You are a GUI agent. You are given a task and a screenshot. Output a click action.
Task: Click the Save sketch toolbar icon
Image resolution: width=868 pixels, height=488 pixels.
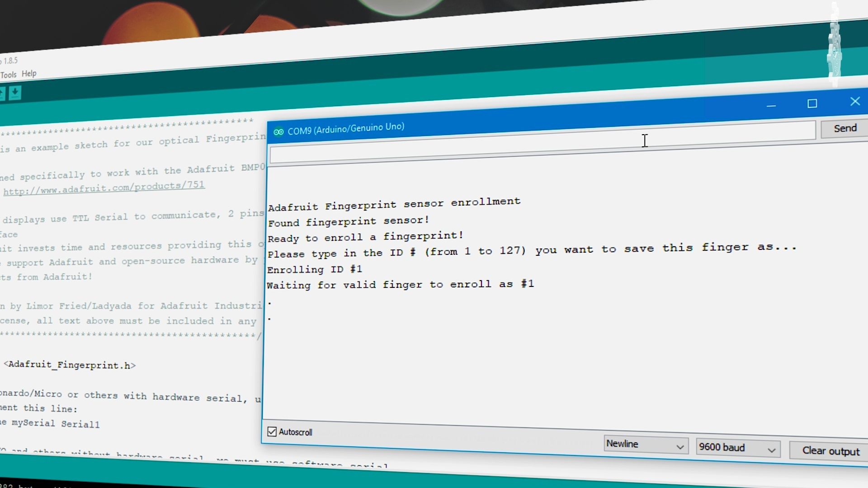coord(15,94)
